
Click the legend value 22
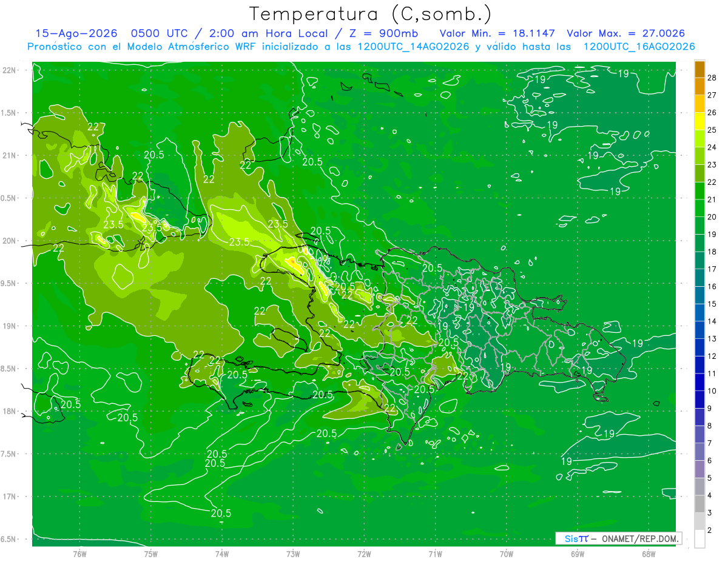(x=712, y=182)
